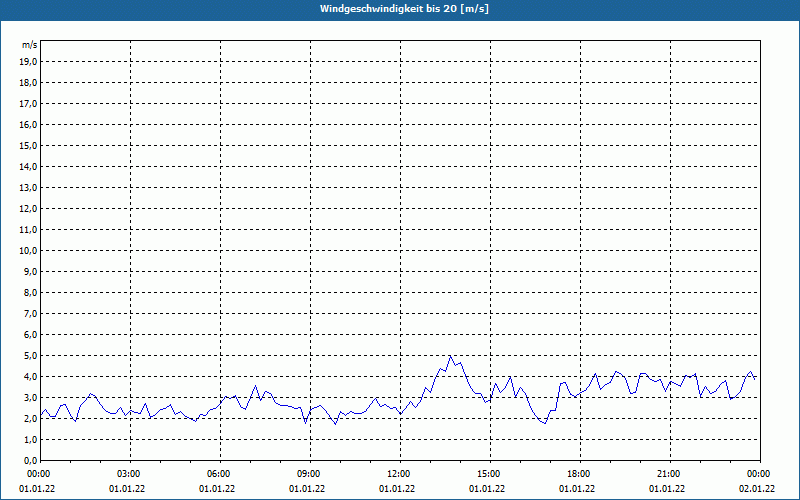This screenshot has width=800, height=500.
Task: Select the "19,0" y-axis label
Action: (x=28, y=62)
